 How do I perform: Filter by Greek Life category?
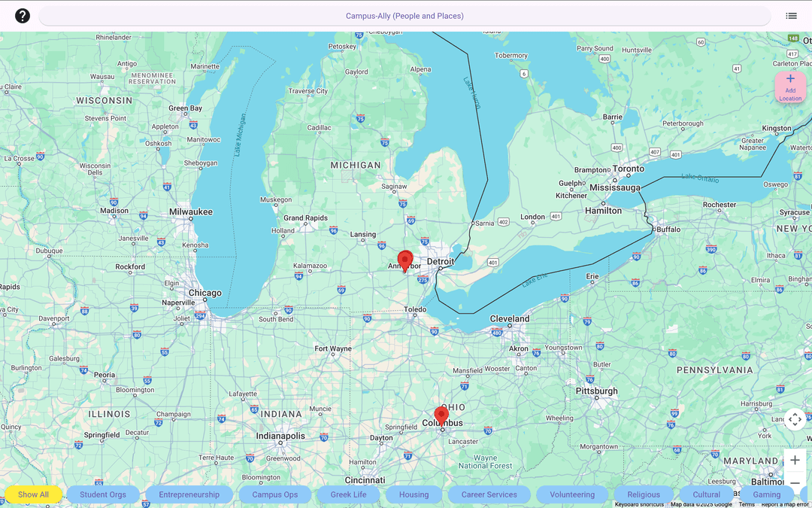[349, 494]
